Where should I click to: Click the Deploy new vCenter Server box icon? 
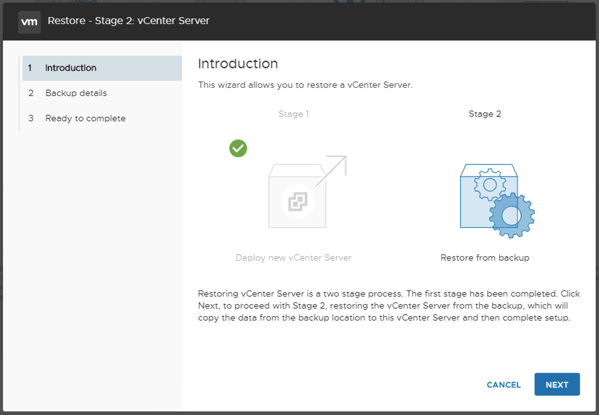tap(307, 191)
